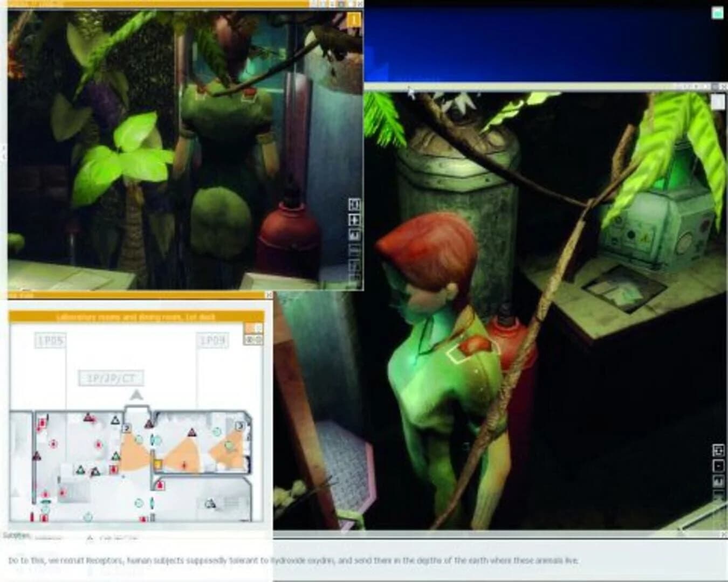Click the yellow player position icon on the map
Image resolution: width=728 pixels, height=582 pixels.
point(158,463)
